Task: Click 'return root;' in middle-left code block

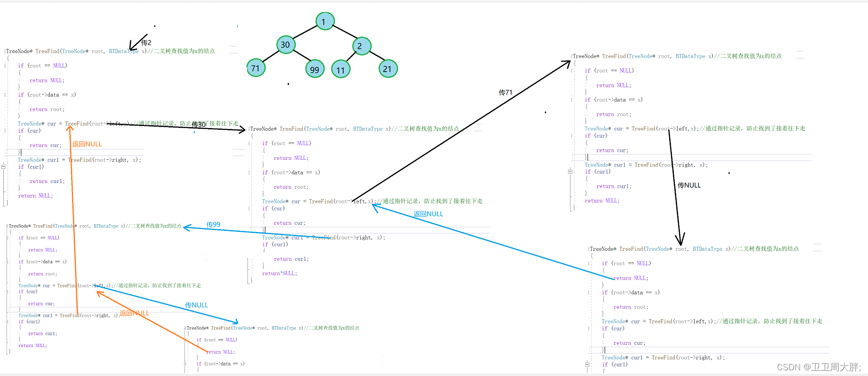Action: tap(42, 274)
